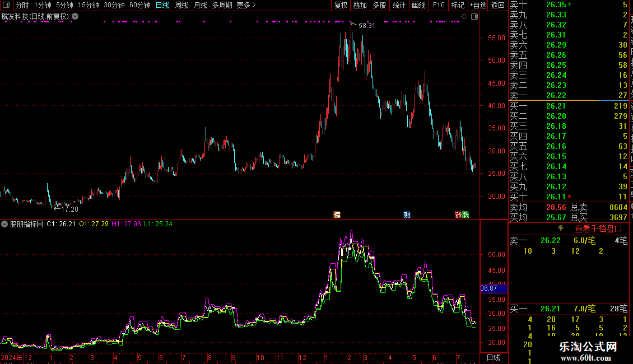Image resolution: width=633 pixels, height=364 pixels.
Task: Click the 总卖 8604 value
Action: (618, 207)
